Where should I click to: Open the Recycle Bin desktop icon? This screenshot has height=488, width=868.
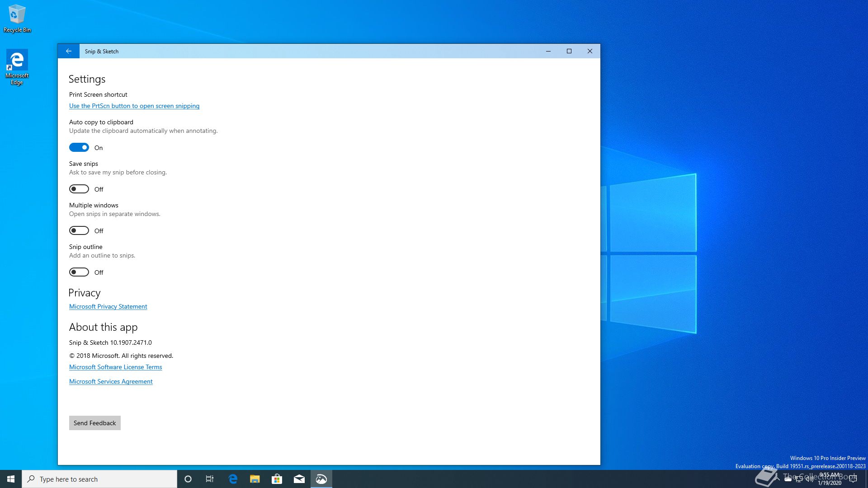tap(17, 19)
